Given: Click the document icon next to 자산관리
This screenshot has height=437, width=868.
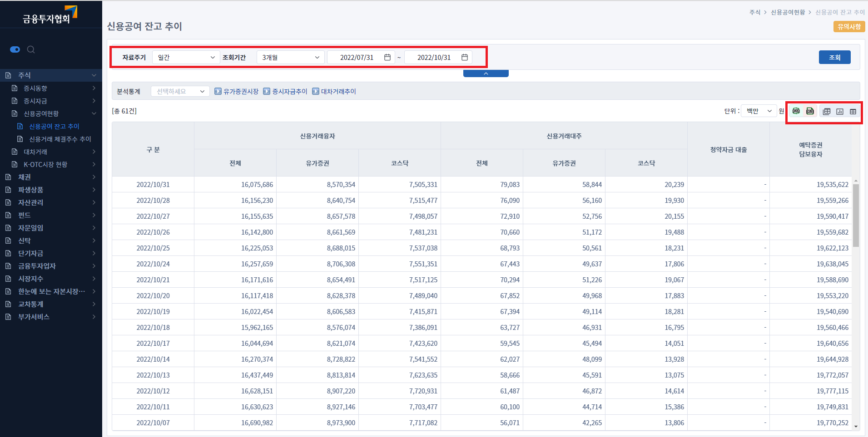Looking at the screenshot, I should [x=8, y=202].
